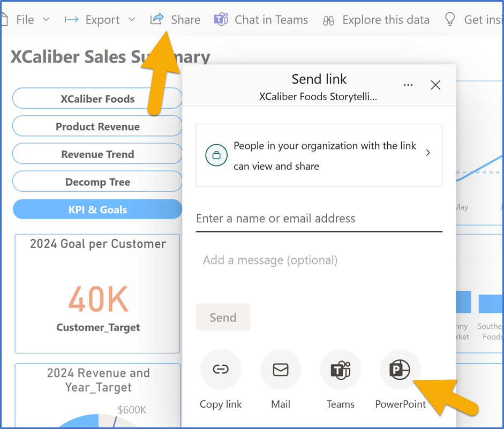Image resolution: width=504 pixels, height=429 pixels.
Task: Close the Send link dialog
Action: [x=435, y=85]
